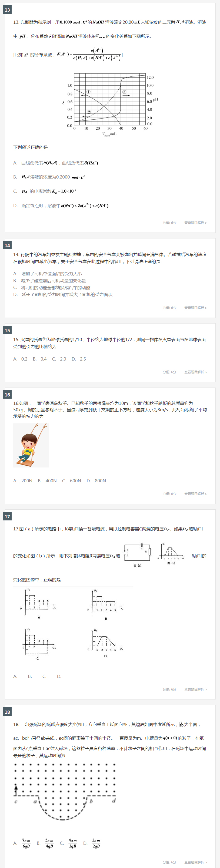This screenshot has height=868, width=220.
Task: Click the number 13 question badge
Action: (7, 10)
